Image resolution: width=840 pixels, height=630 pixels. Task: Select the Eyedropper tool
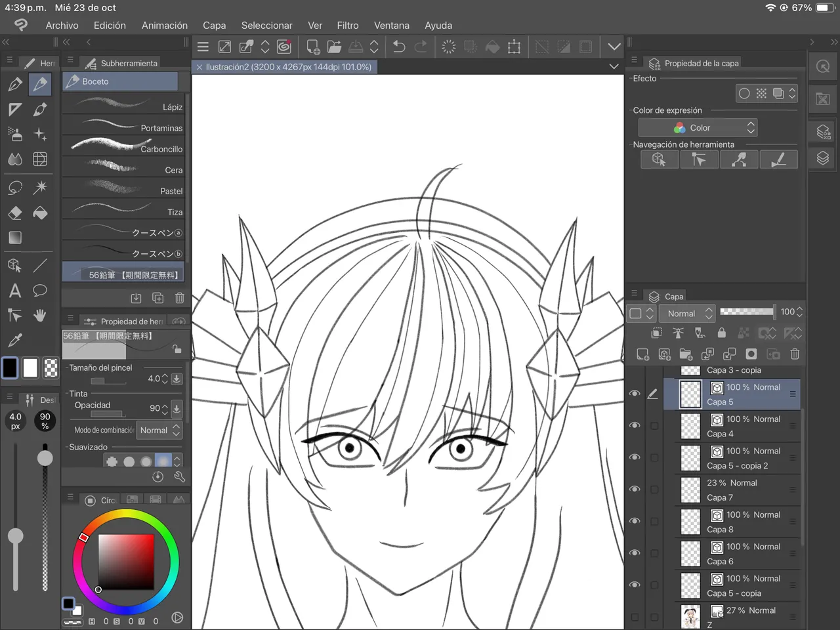point(15,340)
